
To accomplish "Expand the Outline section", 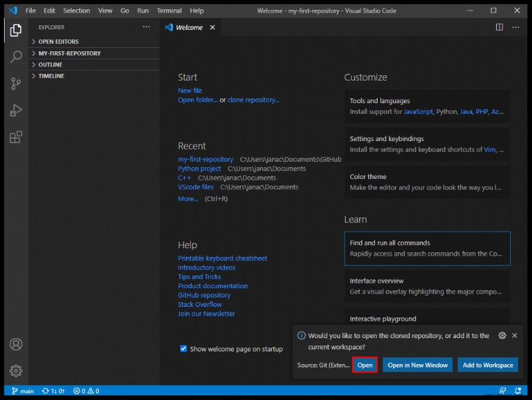I will tap(94, 65).
